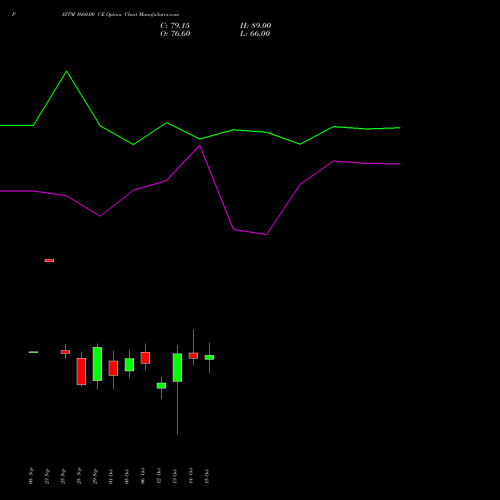The height and width of the screenshot is (500, 500).
Task: Click the open value O: 76.60
Action: pyautogui.click(x=175, y=33)
